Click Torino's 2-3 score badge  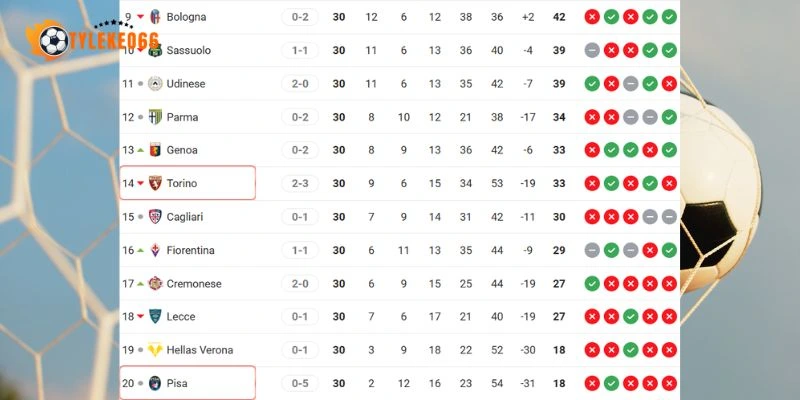click(x=300, y=184)
